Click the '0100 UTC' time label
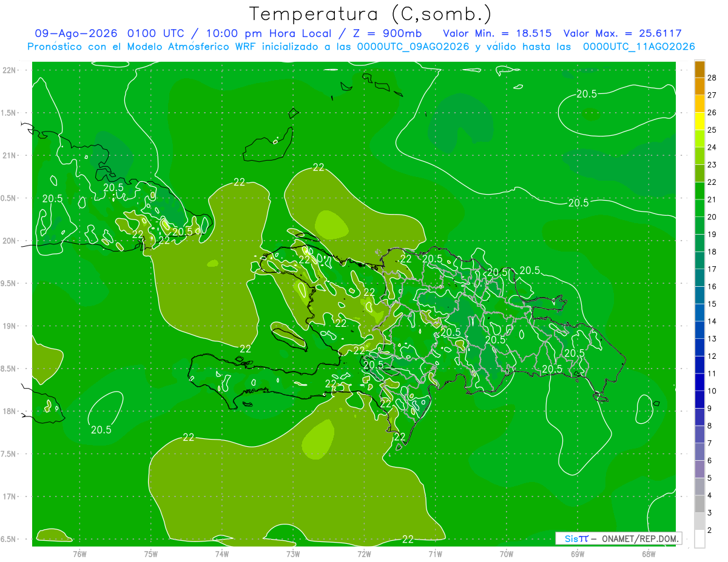 pos(157,33)
